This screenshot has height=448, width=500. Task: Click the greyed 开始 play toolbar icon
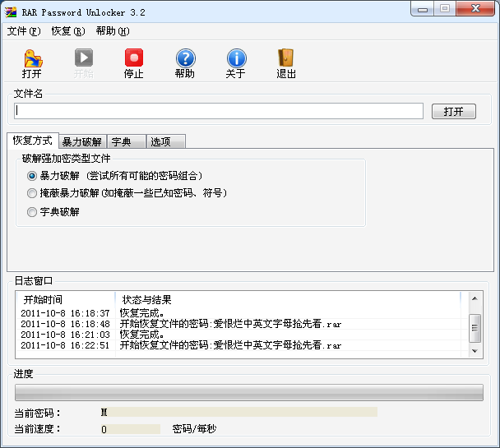pos(84,58)
